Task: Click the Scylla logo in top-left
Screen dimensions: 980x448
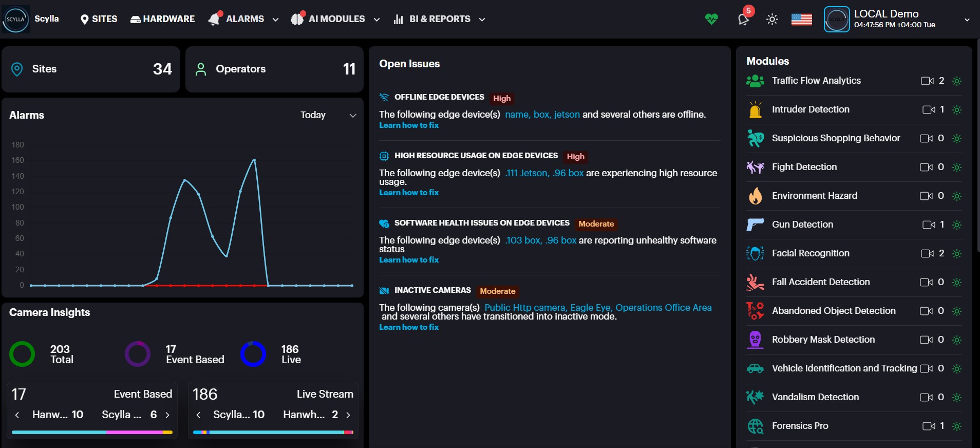Action: click(x=15, y=20)
